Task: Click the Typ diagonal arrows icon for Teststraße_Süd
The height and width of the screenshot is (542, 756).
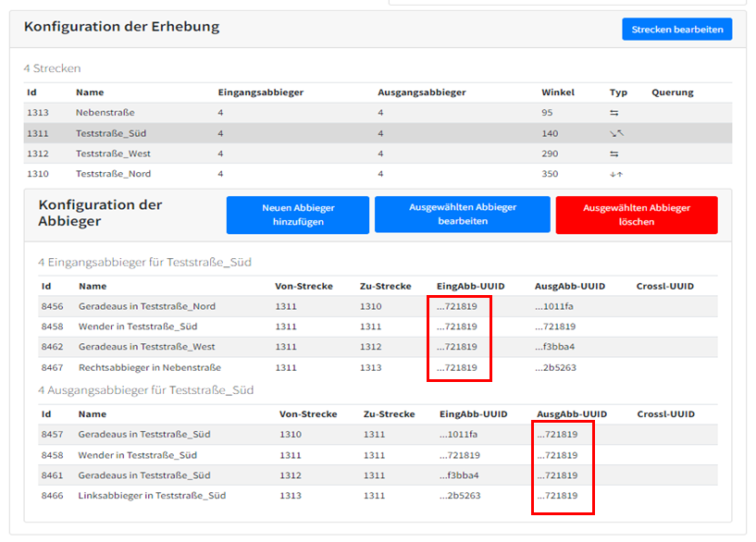Action: tap(616, 133)
